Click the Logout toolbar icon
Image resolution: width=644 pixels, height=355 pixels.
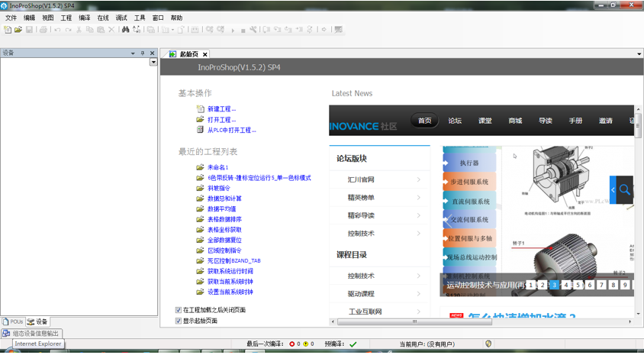point(221,30)
